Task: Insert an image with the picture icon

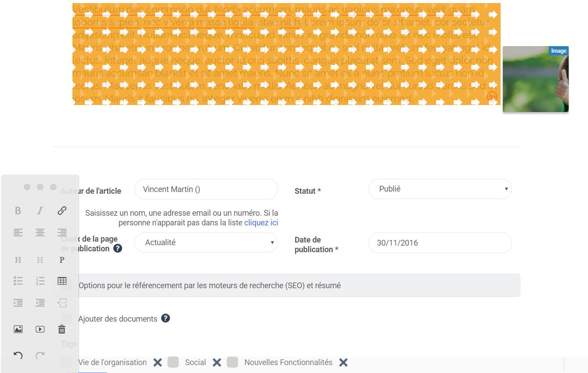Action: click(18, 329)
